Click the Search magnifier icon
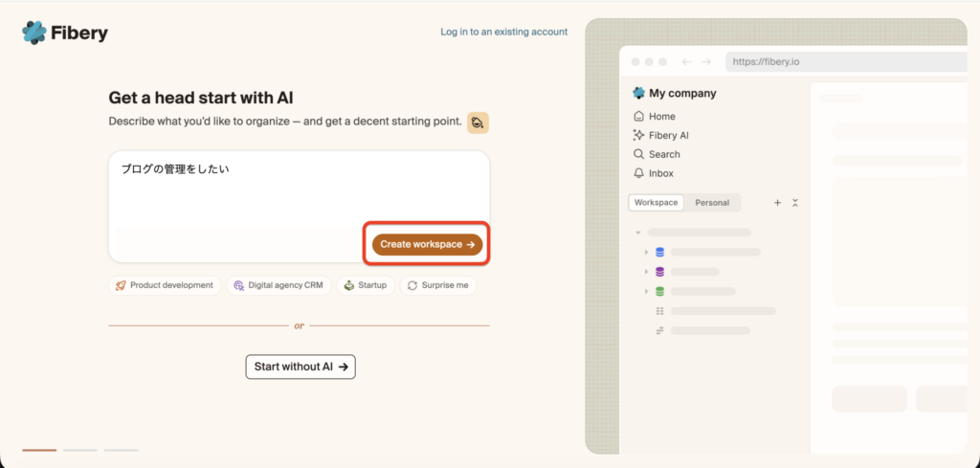 tap(638, 154)
